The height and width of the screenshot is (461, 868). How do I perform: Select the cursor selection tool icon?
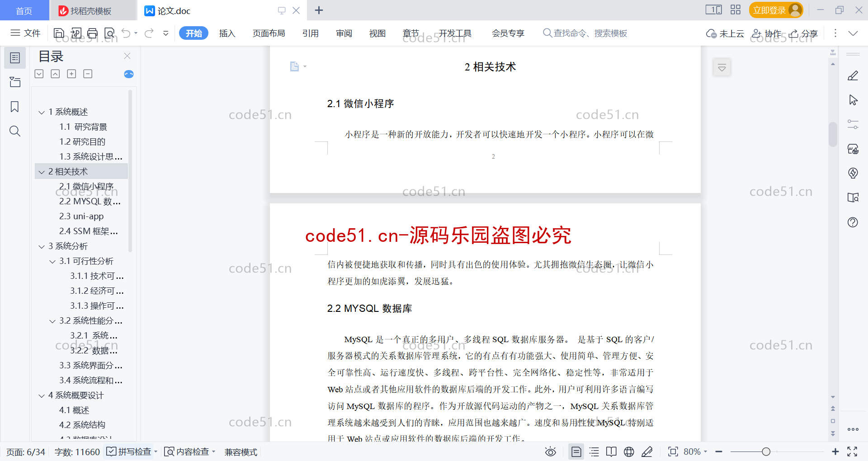point(853,100)
